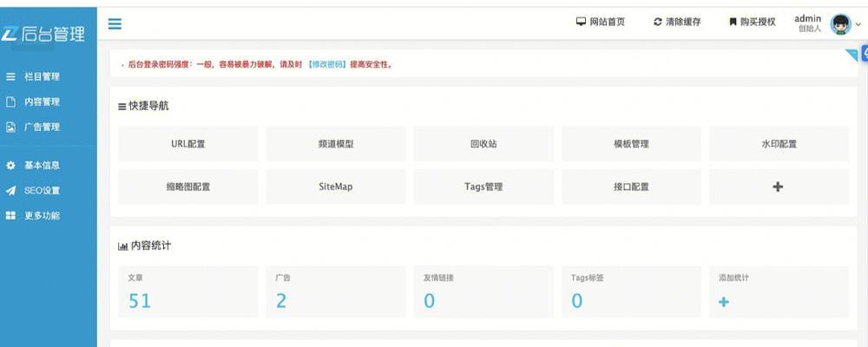Click the monitor icon beside 网站首页
Image resolution: width=868 pixels, height=347 pixels.
(581, 22)
